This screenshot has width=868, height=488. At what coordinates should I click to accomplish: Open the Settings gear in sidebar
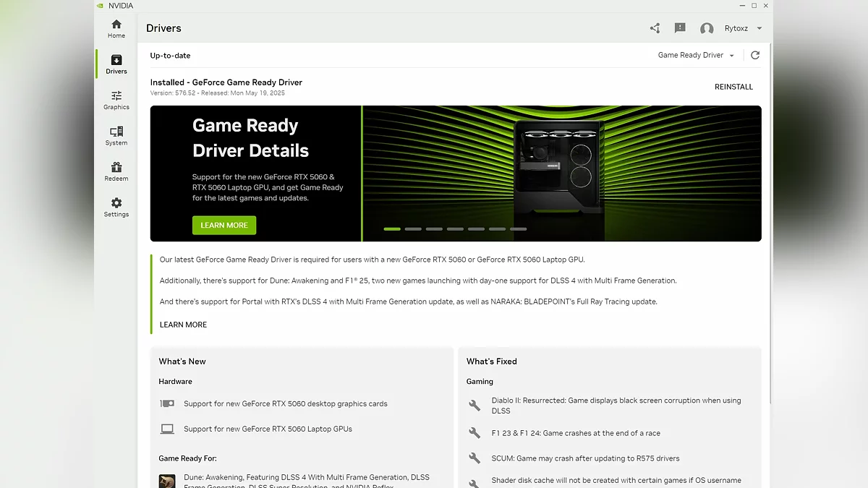(x=116, y=207)
